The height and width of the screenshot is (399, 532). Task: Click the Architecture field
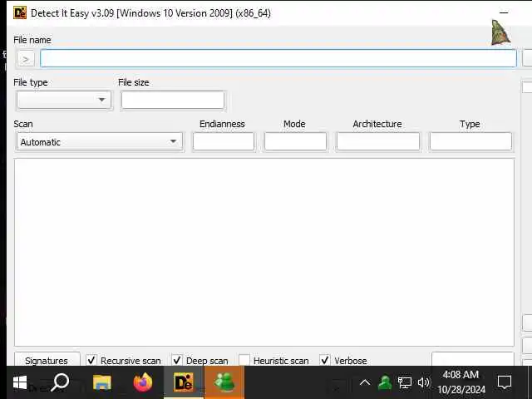(378, 141)
